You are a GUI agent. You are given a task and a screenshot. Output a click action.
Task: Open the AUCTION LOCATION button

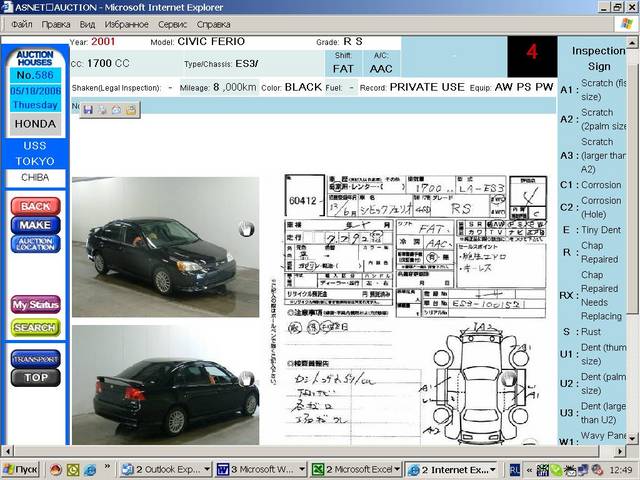tap(36, 244)
